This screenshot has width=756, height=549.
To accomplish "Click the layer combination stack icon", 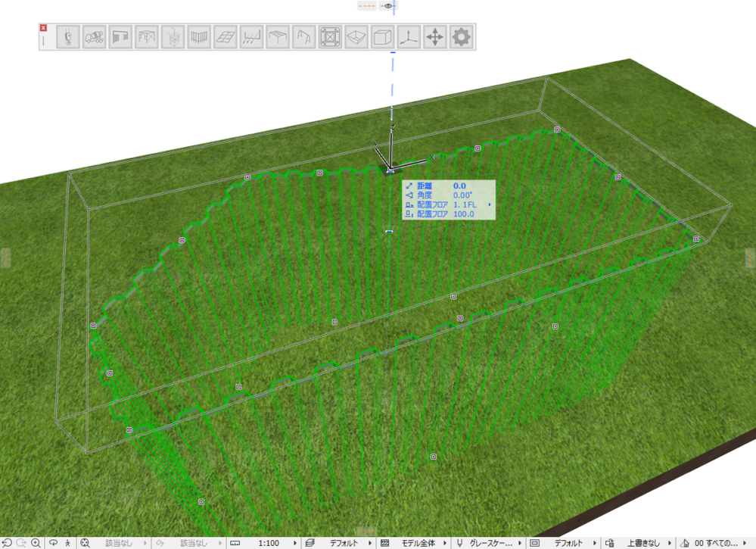I will click(310, 543).
